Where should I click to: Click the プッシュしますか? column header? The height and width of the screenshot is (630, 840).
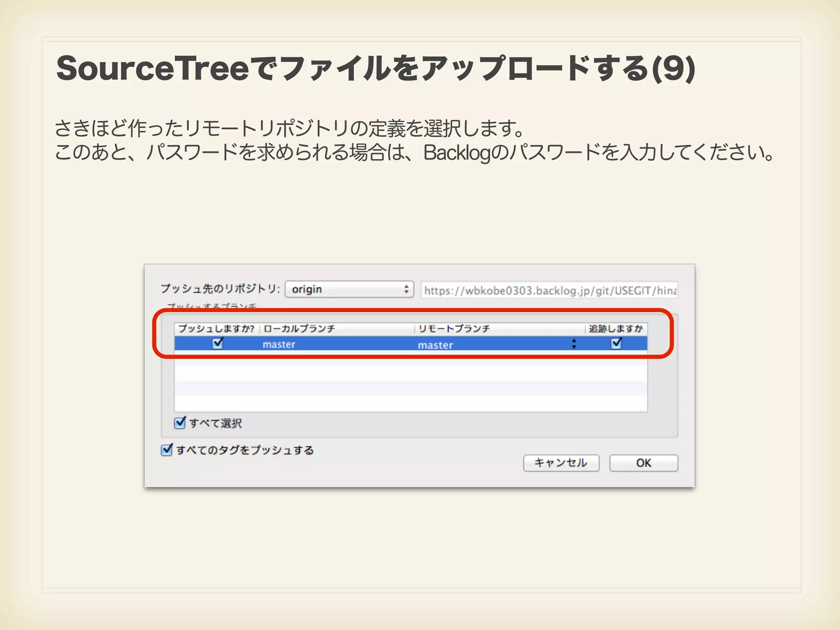point(216,329)
